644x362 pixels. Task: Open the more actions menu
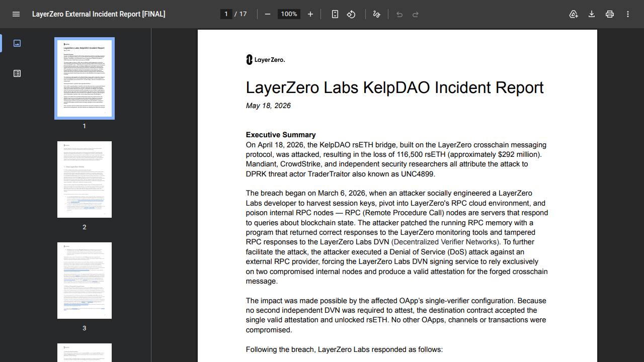click(x=628, y=14)
